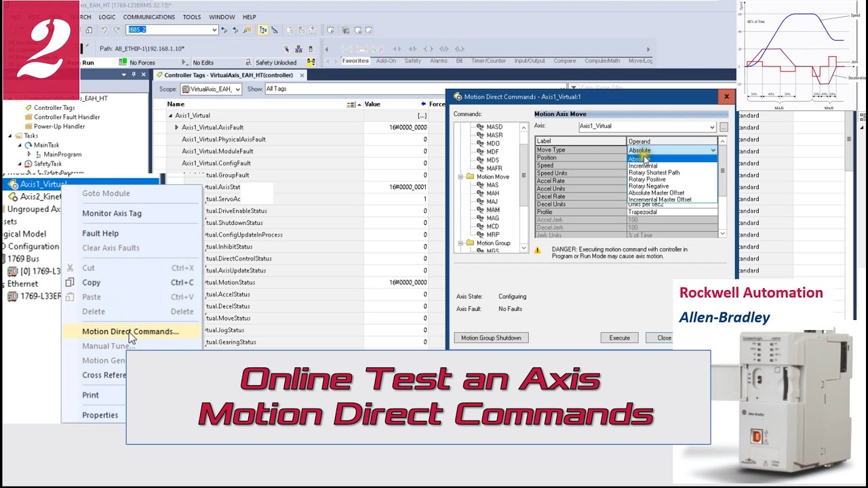Choose Motion Direct Commands from context menu
This screenshot has height=488, width=868.
coord(130,331)
